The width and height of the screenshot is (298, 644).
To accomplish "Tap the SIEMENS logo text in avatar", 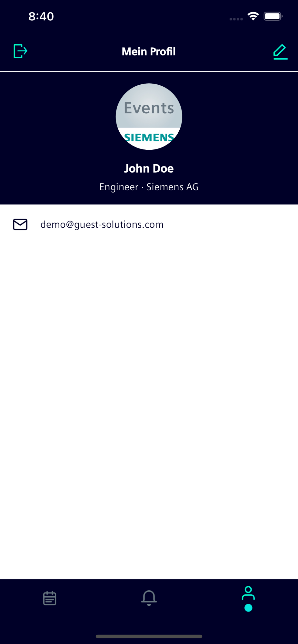I will point(149,137).
